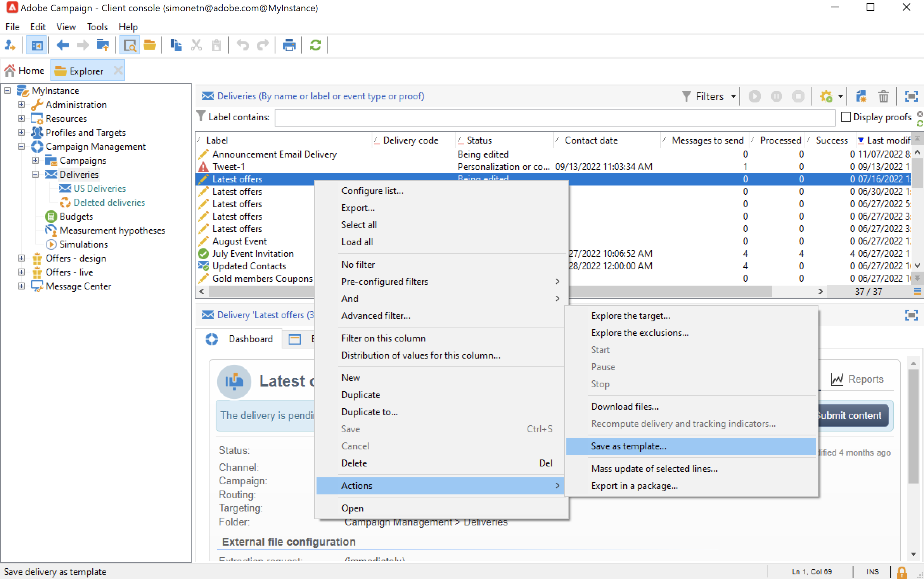This screenshot has width=924, height=579.
Task: Expand the Offers - design node
Action: [x=21, y=258]
